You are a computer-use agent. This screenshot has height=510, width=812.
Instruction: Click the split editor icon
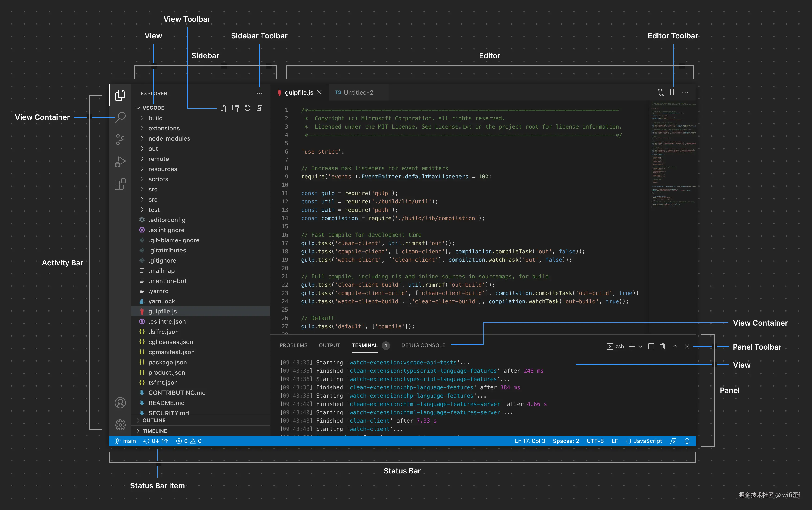tap(673, 92)
